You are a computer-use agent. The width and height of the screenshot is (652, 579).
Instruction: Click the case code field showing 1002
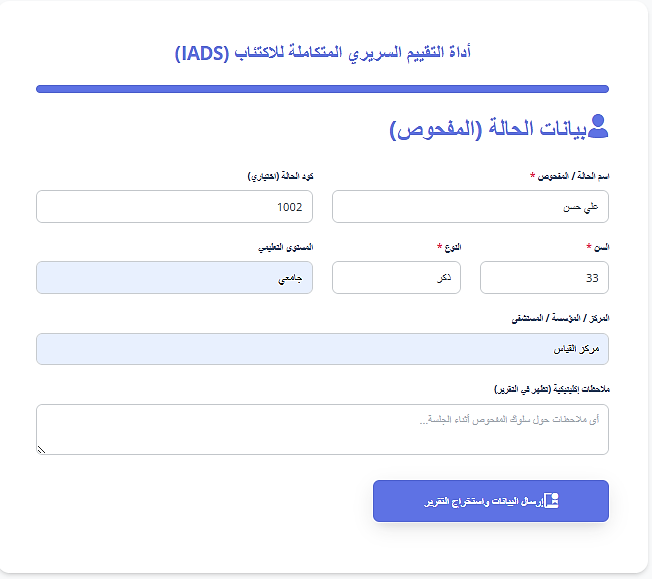[174, 207]
